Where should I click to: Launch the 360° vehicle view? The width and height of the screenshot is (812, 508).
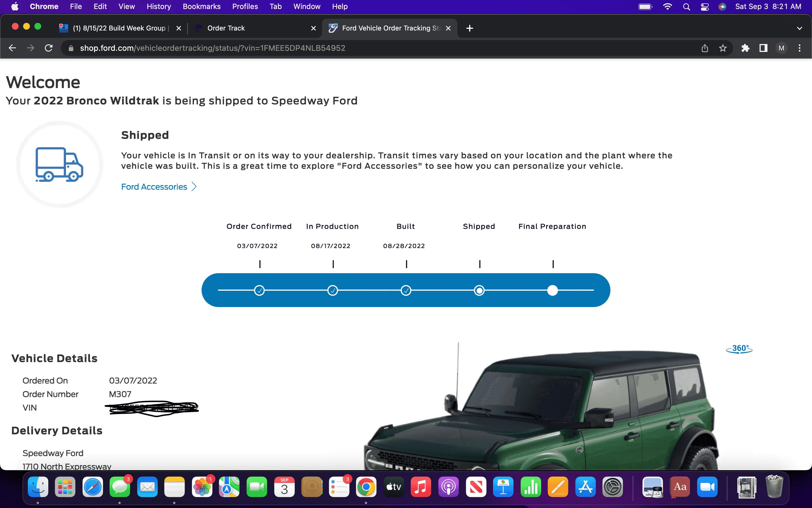pyautogui.click(x=739, y=349)
